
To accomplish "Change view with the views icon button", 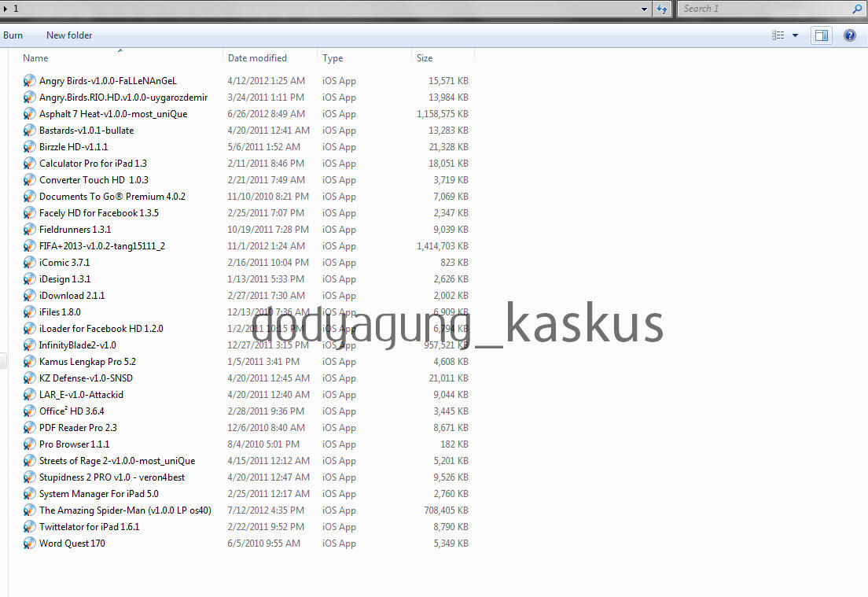I will [x=778, y=35].
